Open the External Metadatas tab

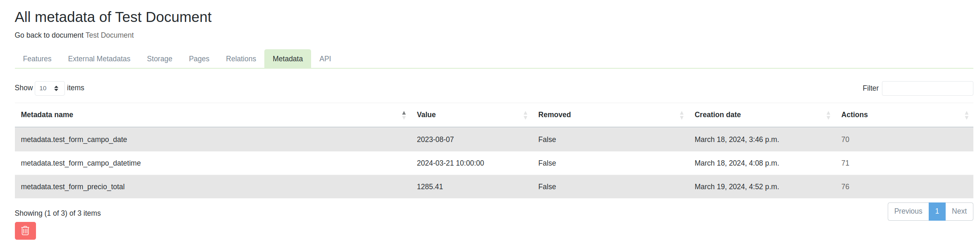[x=99, y=59]
